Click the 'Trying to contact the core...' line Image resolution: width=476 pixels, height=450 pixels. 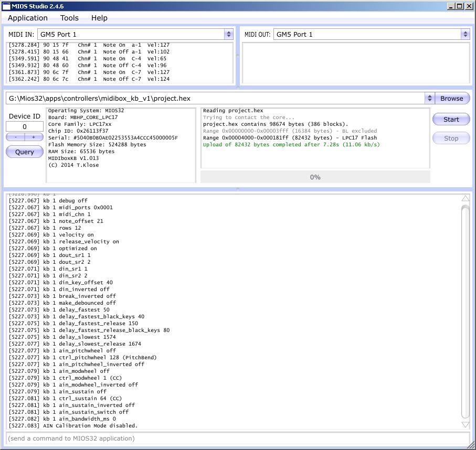(249, 117)
